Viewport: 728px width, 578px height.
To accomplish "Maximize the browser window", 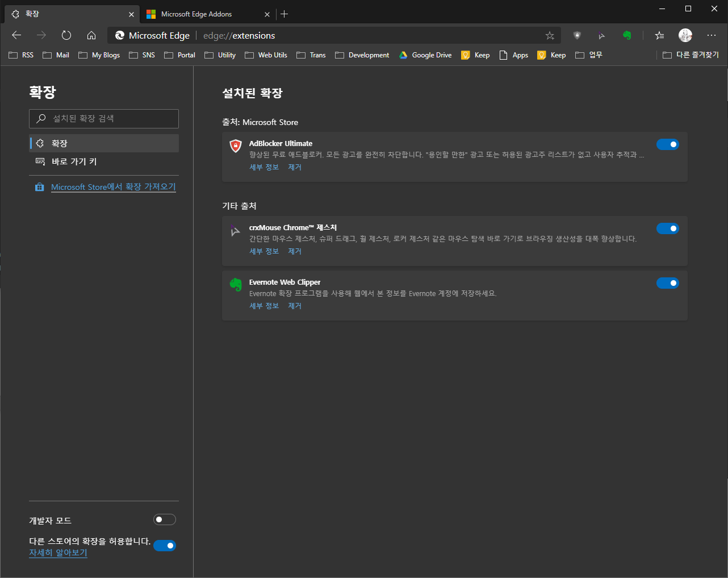I will pos(688,9).
